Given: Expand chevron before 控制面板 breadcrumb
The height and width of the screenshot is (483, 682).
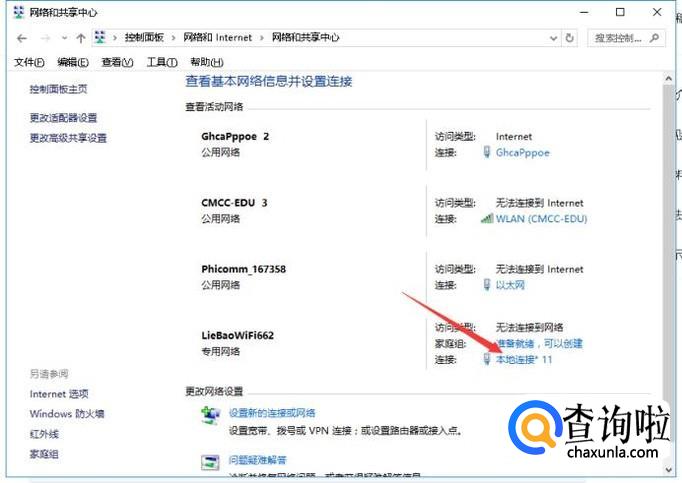Looking at the screenshot, I should pos(115,38).
